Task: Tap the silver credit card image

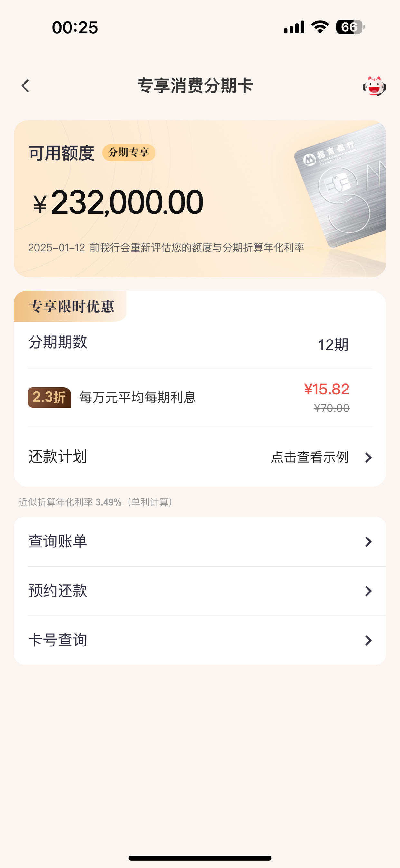Action: click(x=340, y=185)
